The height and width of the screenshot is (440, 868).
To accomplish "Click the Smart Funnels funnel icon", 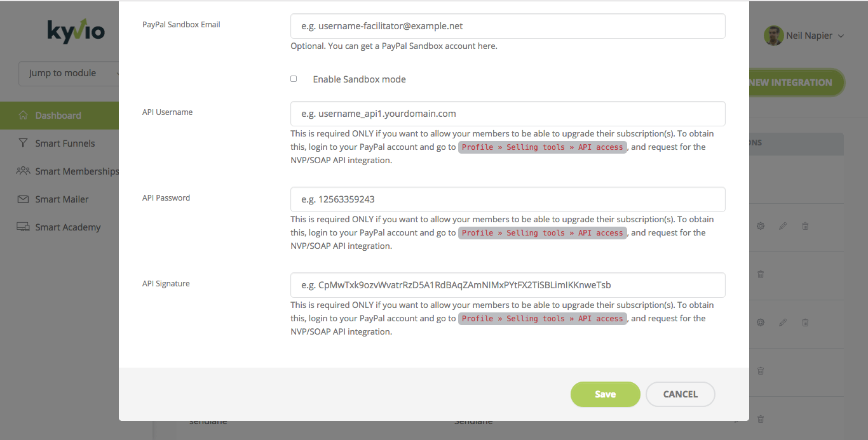I will [x=23, y=143].
